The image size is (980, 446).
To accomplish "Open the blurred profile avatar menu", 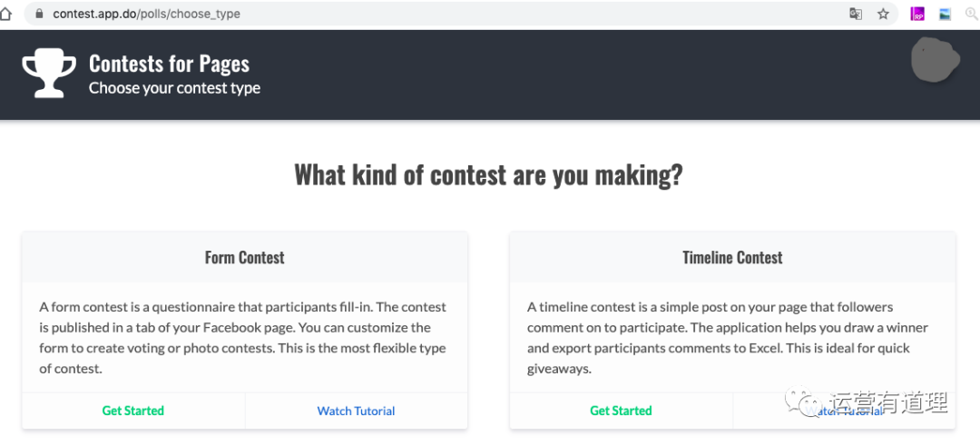I will point(935,60).
